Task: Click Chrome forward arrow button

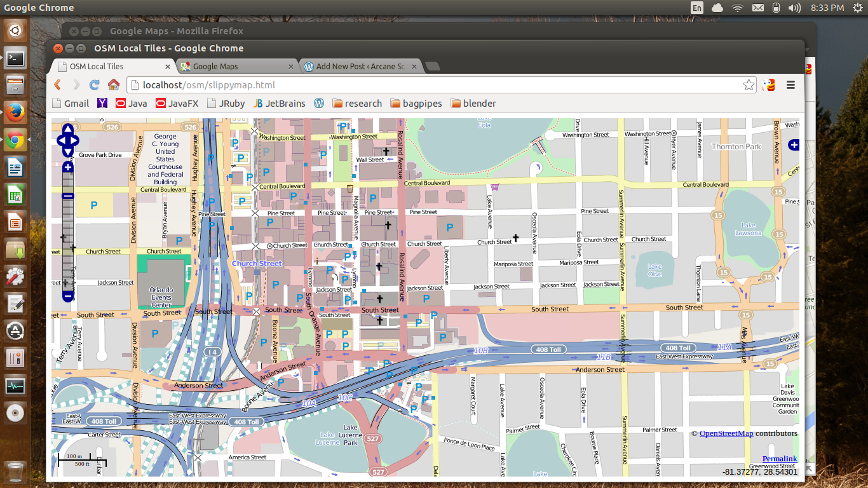Action: [x=76, y=85]
